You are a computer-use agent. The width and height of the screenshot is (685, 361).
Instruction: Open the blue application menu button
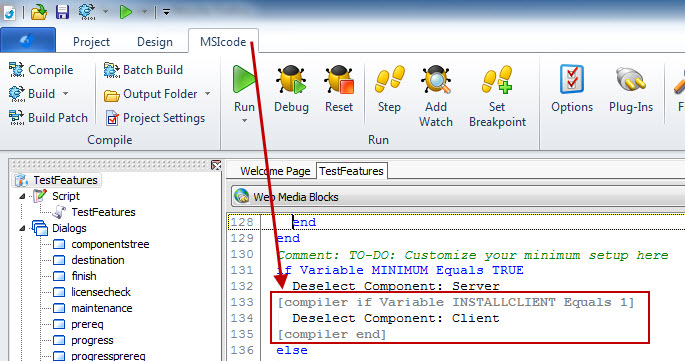point(28,40)
